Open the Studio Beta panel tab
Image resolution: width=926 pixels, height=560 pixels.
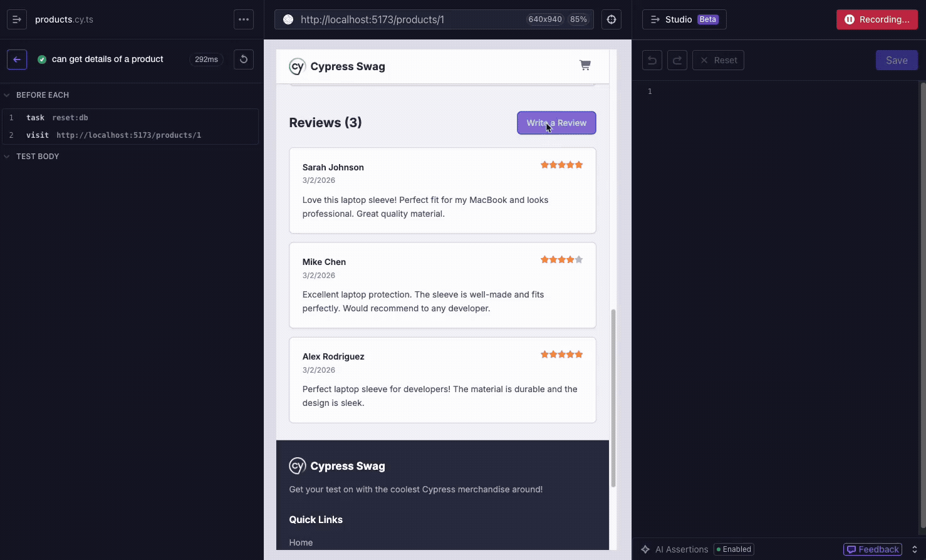click(684, 19)
